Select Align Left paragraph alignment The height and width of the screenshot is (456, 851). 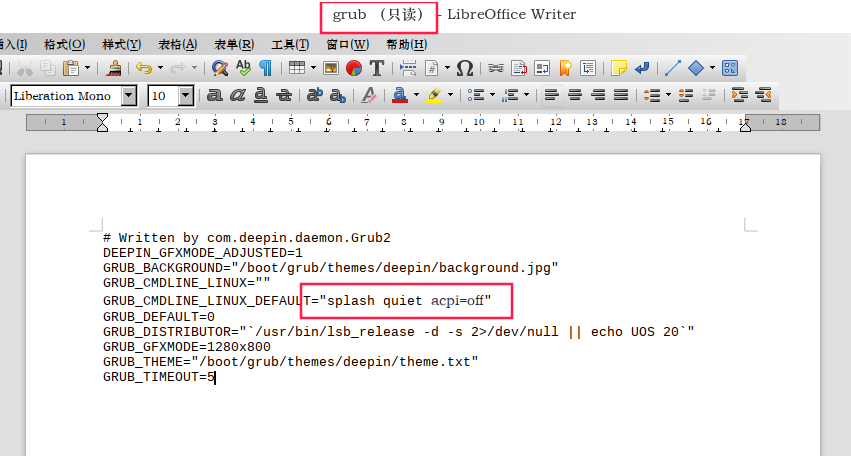(551, 96)
